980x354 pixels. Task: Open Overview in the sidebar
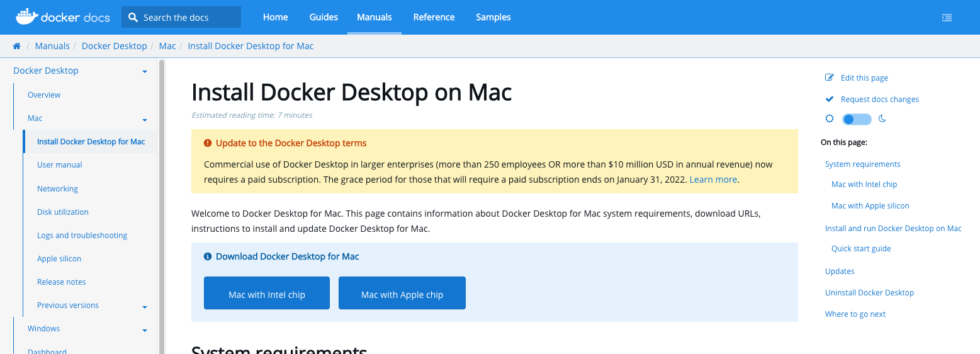pyautogui.click(x=44, y=94)
